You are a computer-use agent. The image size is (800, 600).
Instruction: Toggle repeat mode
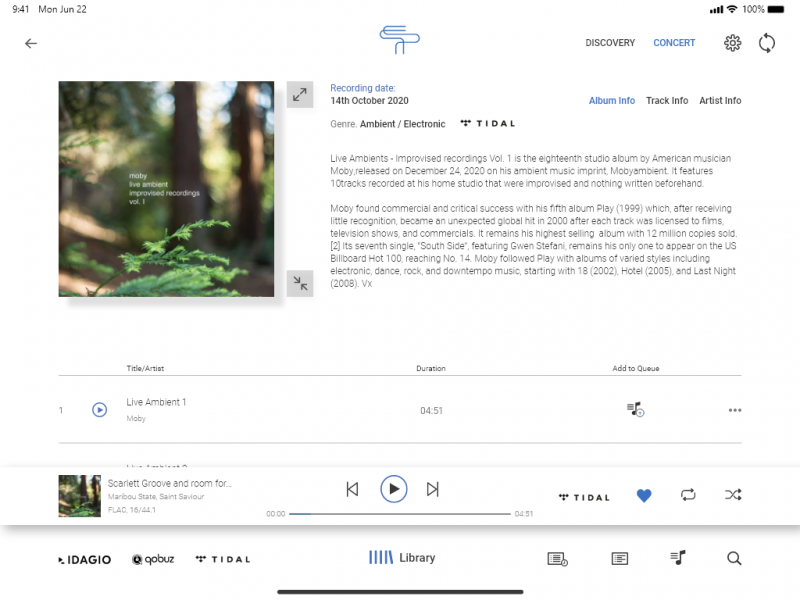coord(688,495)
